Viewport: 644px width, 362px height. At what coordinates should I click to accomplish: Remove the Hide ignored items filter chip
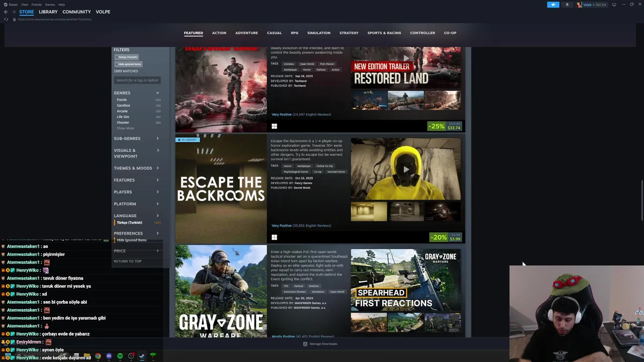click(129, 64)
